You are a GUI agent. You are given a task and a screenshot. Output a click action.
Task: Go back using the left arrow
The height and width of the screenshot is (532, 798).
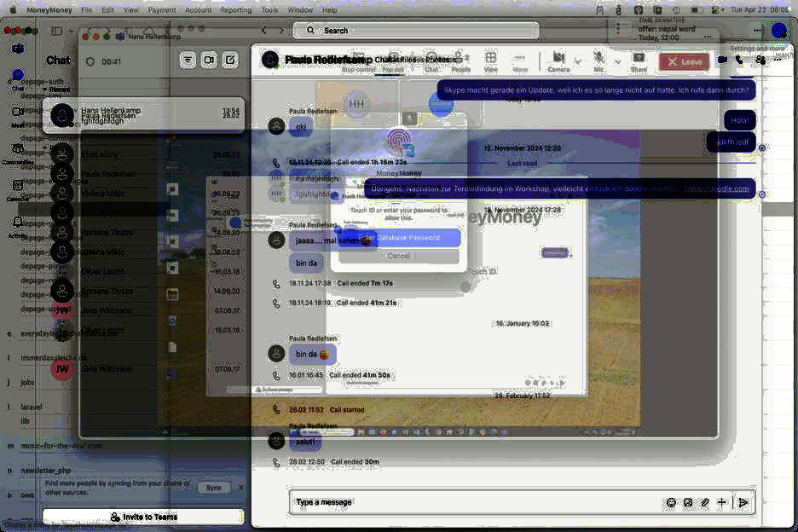(263, 31)
